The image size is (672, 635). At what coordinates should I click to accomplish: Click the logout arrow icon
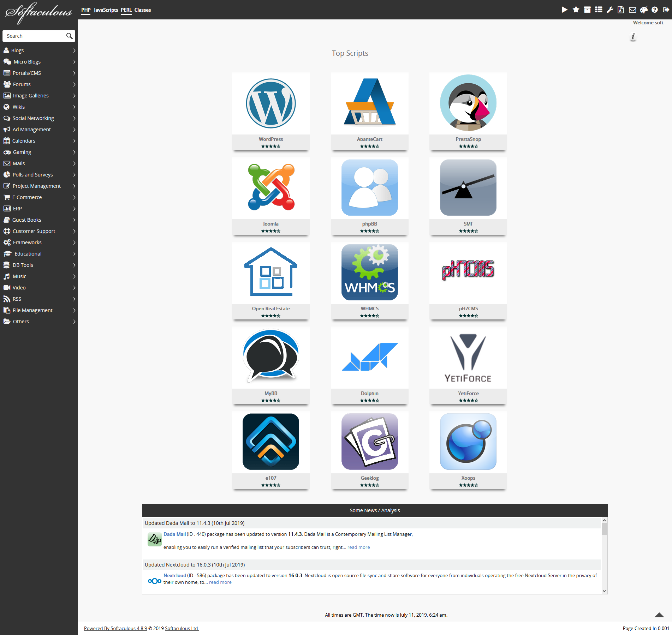pyautogui.click(x=666, y=10)
